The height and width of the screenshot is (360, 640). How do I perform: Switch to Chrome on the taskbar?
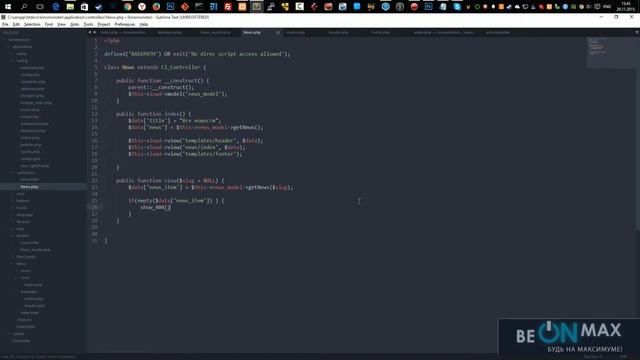128,7
